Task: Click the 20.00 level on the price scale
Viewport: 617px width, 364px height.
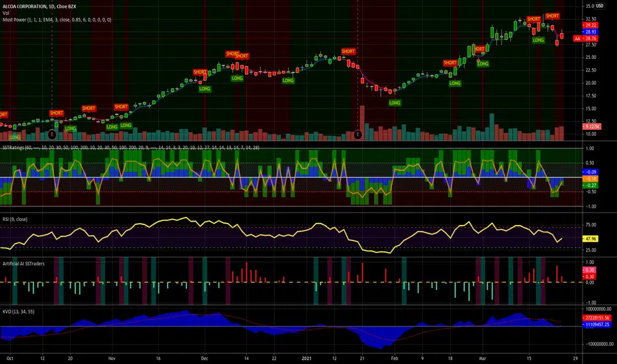Action: click(591, 83)
